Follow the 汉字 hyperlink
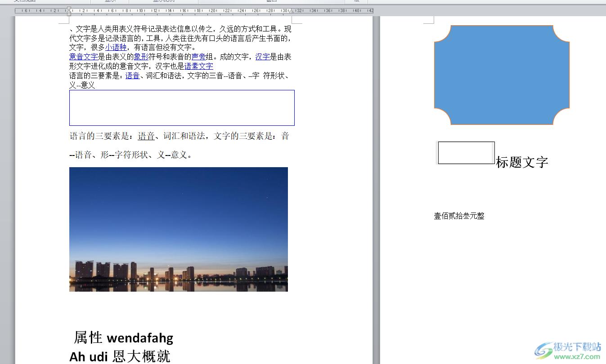 point(263,57)
